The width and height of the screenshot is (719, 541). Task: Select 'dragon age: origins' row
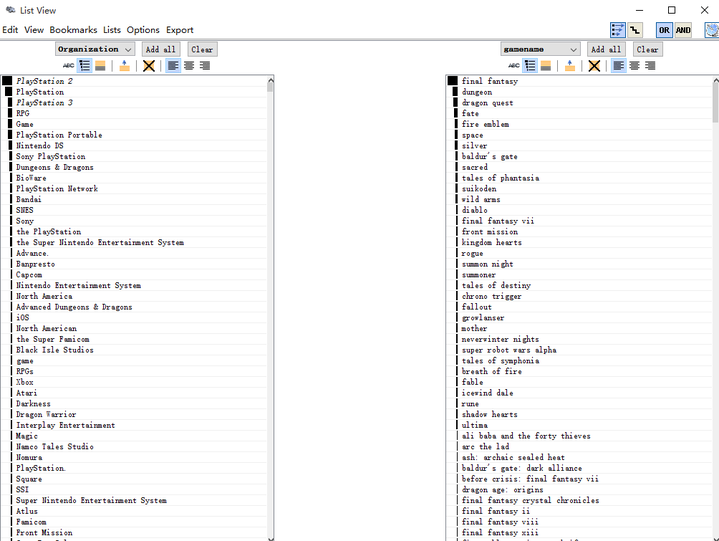[x=580, y=490]
